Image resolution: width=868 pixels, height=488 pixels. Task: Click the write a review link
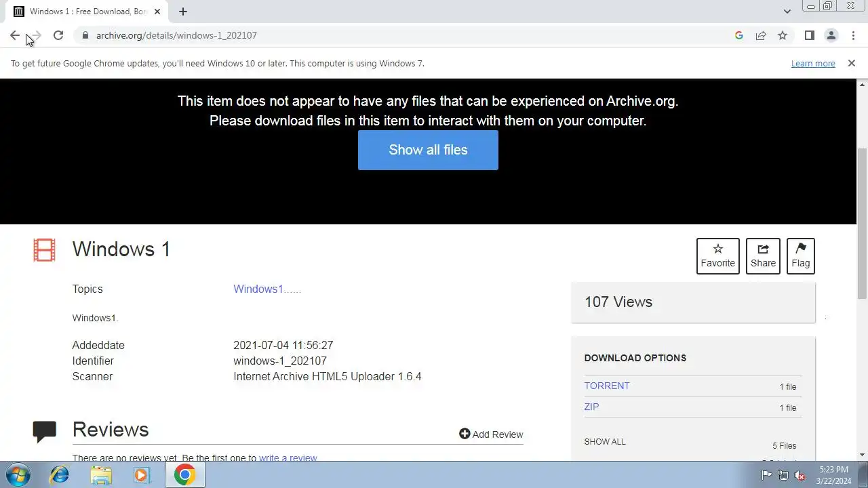tap(288, 458)
